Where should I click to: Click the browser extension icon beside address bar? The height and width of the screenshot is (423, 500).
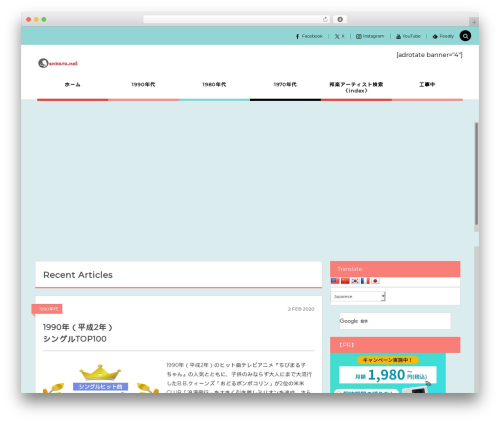[340, 19]
